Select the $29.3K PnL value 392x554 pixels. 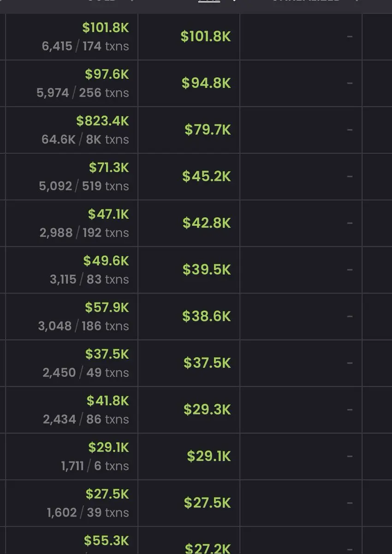207,409
